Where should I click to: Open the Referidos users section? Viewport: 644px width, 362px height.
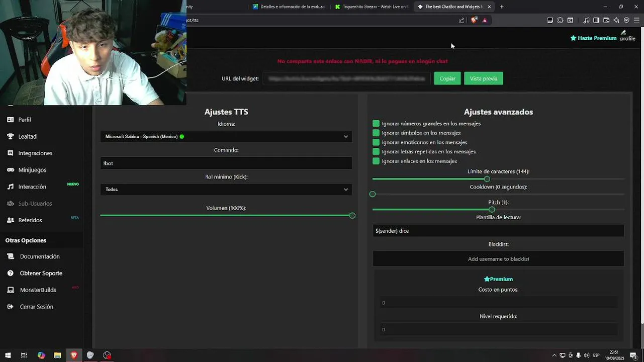30,220
